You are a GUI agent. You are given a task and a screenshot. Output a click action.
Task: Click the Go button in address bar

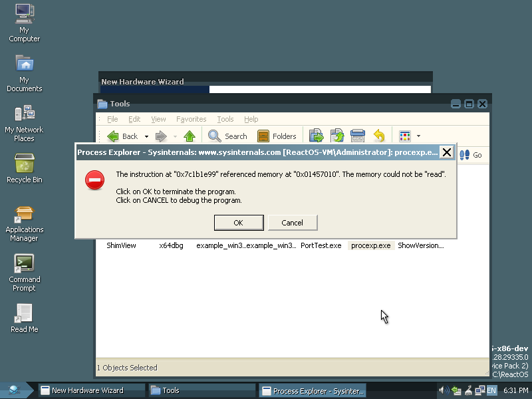471,155
